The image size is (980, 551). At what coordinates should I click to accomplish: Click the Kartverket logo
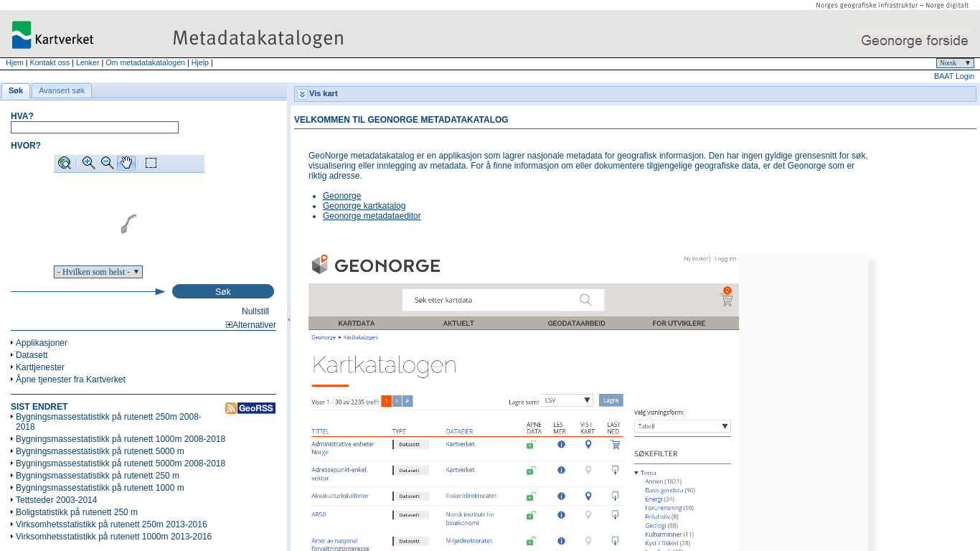click(52, 34)
